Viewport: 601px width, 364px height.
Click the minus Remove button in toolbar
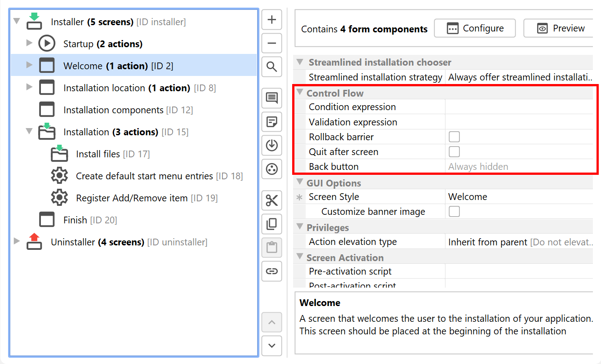pyautogui.click(x=272, y=44)
